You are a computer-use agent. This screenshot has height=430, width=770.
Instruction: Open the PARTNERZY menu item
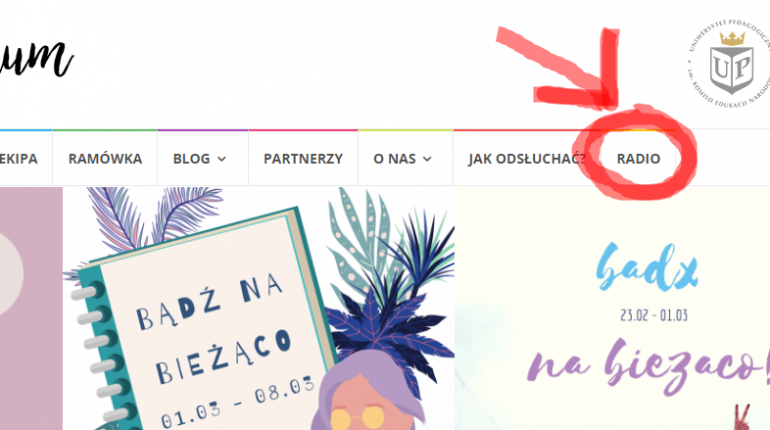click(x=303, y=159)
